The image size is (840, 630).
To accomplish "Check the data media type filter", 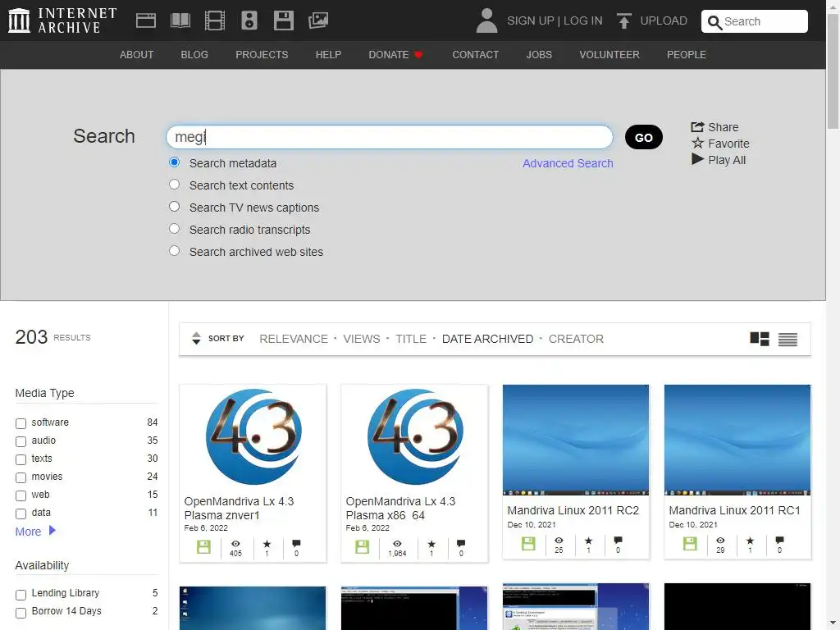I will point(21,514).
